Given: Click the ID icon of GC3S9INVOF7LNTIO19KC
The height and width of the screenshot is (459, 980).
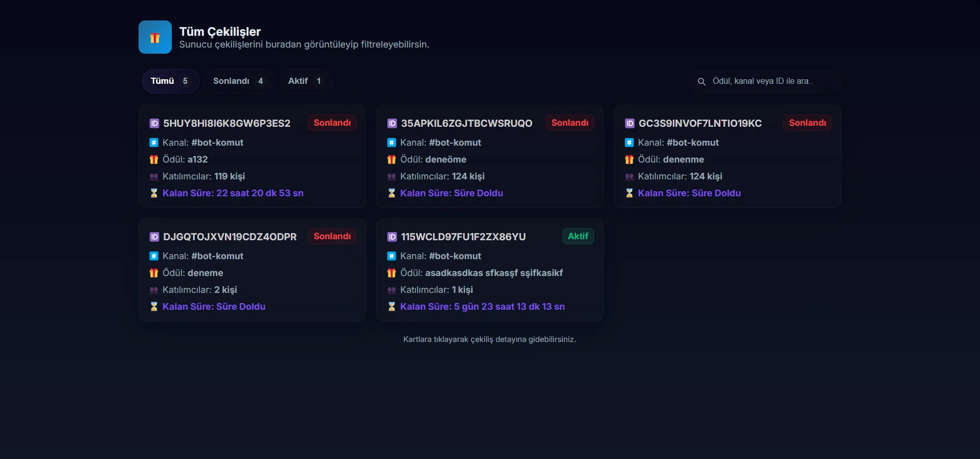Looking at the screenshot, I should coord(629,123).
